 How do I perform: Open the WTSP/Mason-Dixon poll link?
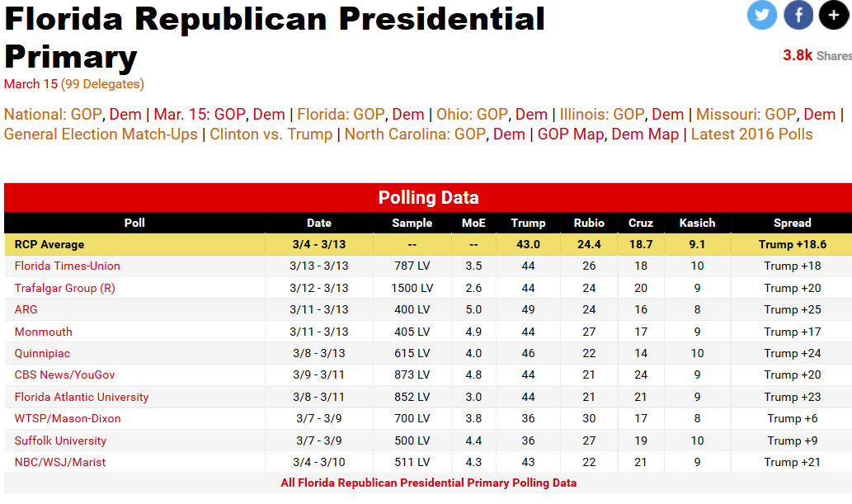[68, 418]
